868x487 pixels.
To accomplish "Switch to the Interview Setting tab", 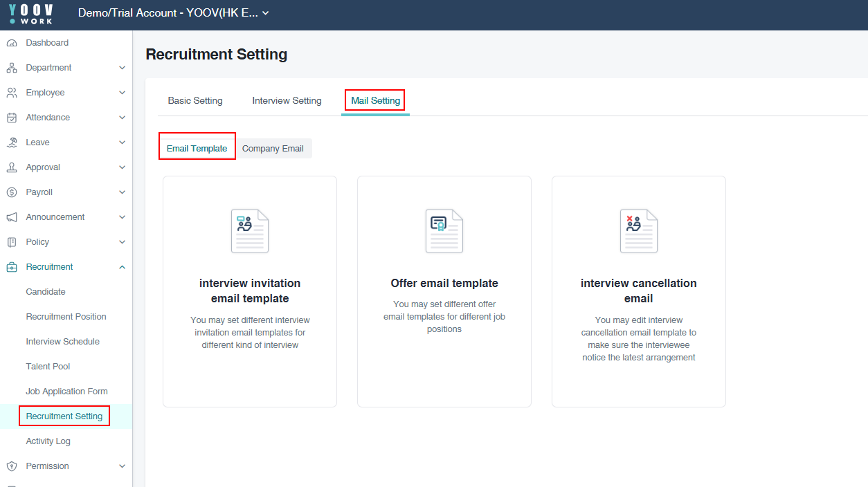I will 287,100.
